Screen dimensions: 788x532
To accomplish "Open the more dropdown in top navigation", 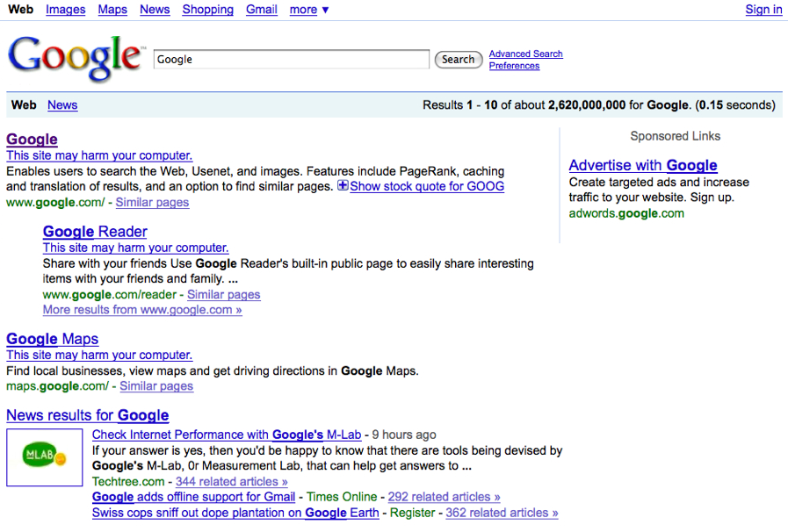I will 308,10.
